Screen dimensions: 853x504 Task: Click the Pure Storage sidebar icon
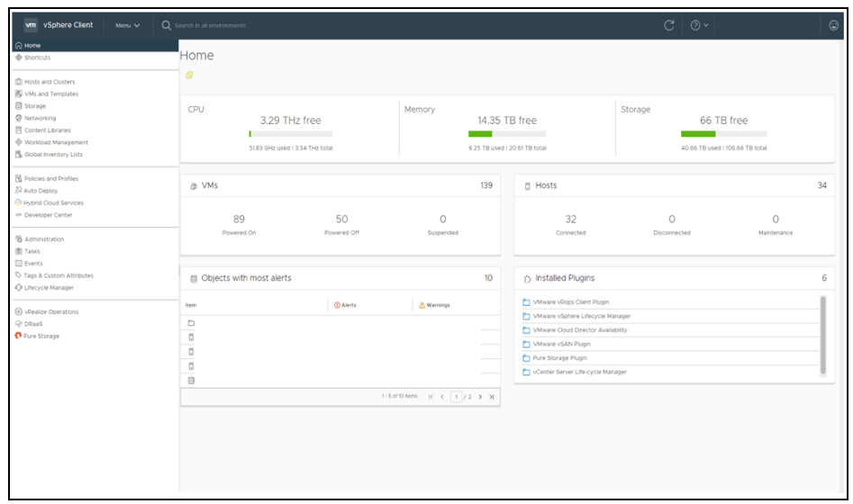19,336
